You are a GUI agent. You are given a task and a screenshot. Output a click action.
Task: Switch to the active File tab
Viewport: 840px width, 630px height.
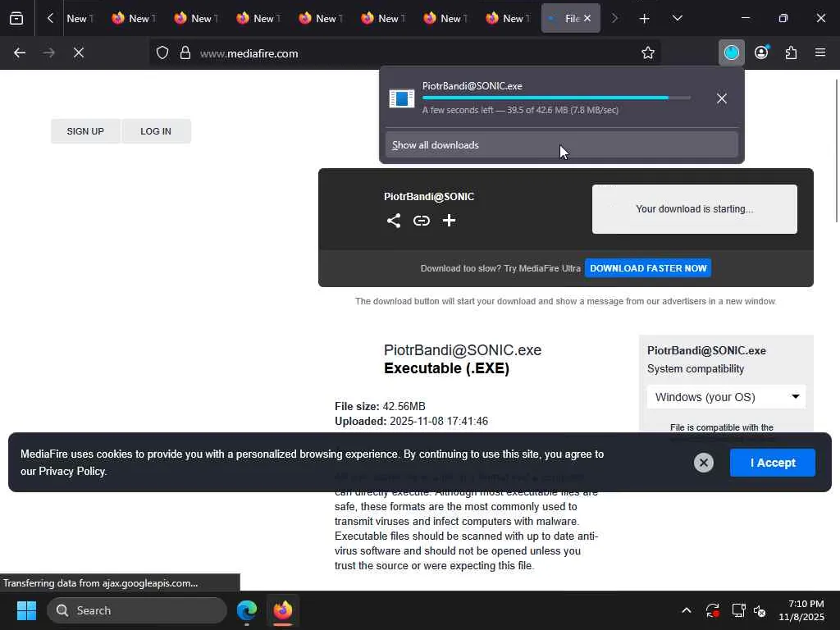pos(571,18)
